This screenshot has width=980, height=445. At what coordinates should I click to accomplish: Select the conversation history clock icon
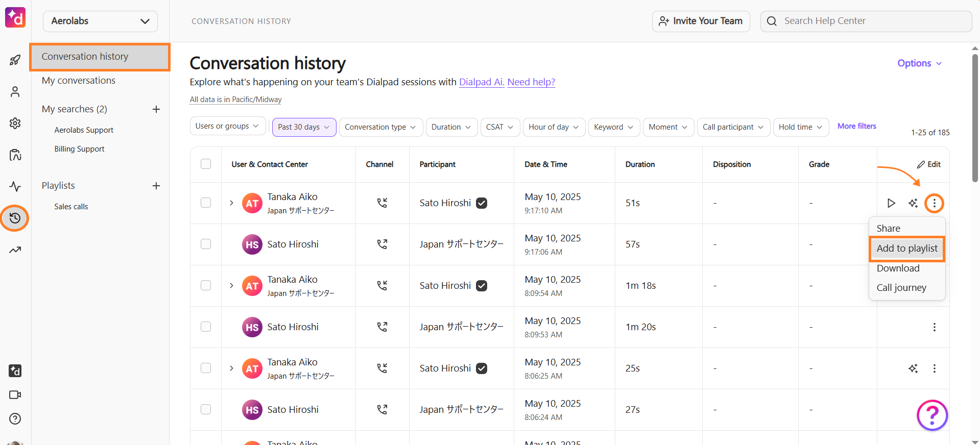15,218
